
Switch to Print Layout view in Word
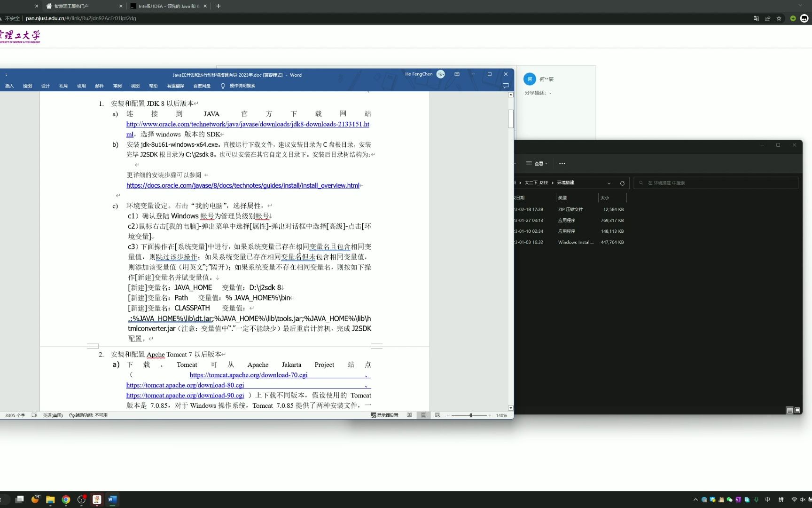click(423, 415)
